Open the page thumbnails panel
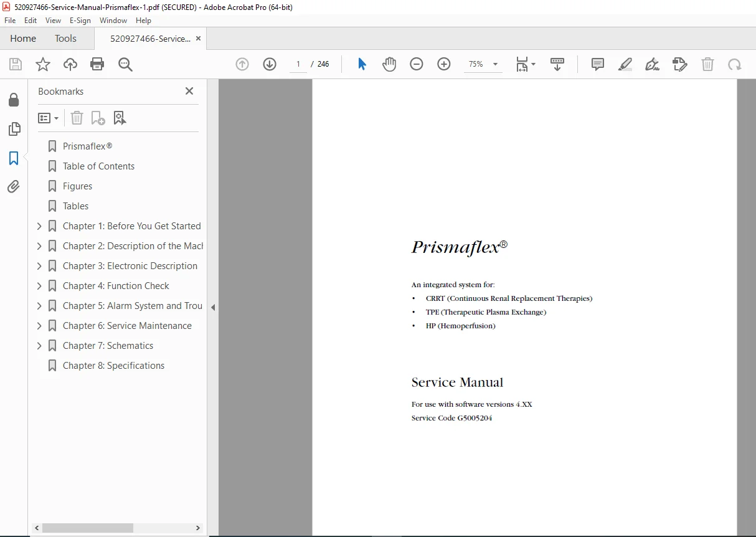This screenshot has width=756, height=537. pos(14,129)
